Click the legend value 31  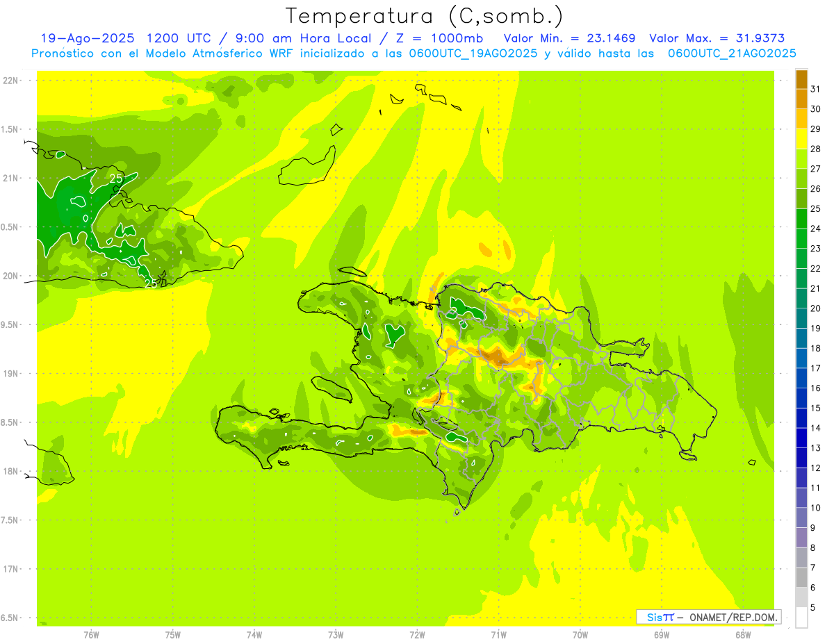[815, 89]
